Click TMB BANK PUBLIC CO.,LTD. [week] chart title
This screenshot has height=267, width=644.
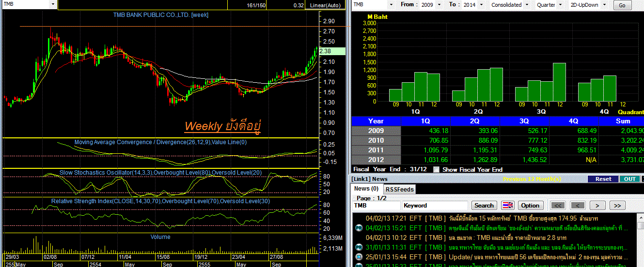160,15
